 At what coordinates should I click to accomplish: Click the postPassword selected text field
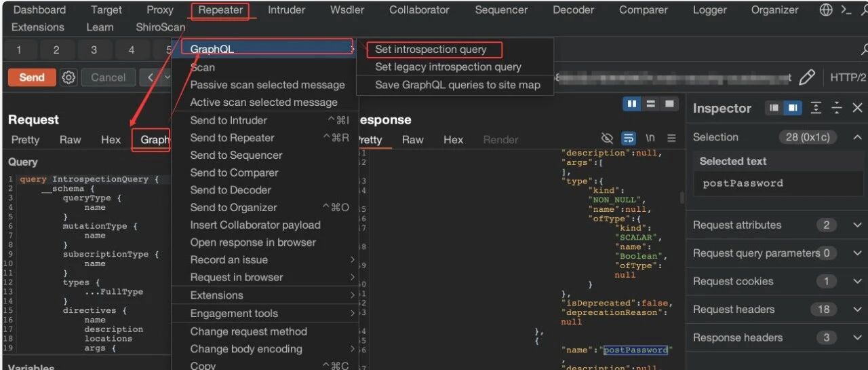point(777,183)
